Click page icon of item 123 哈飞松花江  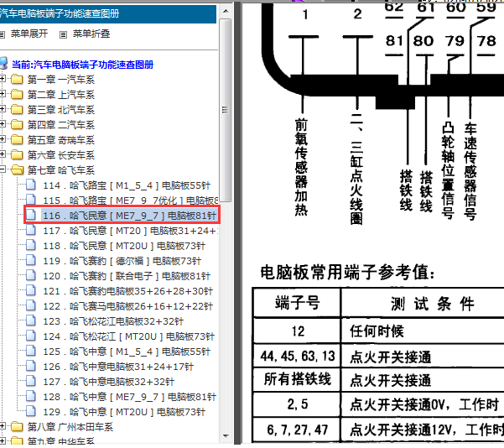(31, 320)
